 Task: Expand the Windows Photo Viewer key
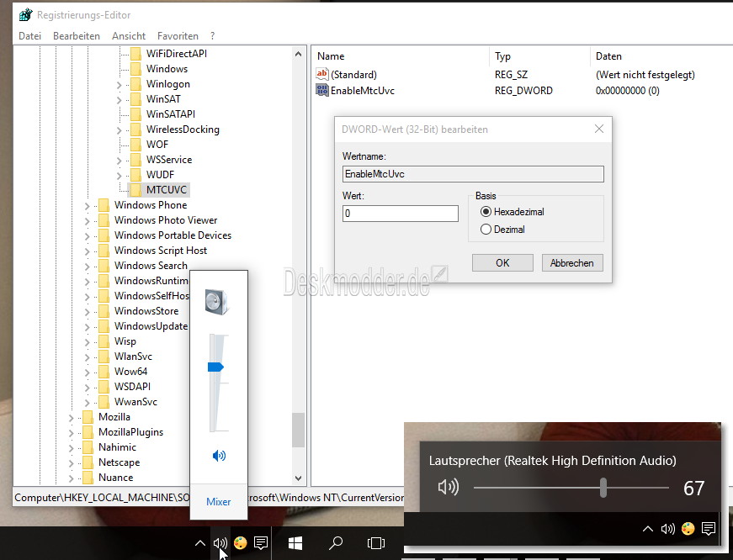point(88,221)
